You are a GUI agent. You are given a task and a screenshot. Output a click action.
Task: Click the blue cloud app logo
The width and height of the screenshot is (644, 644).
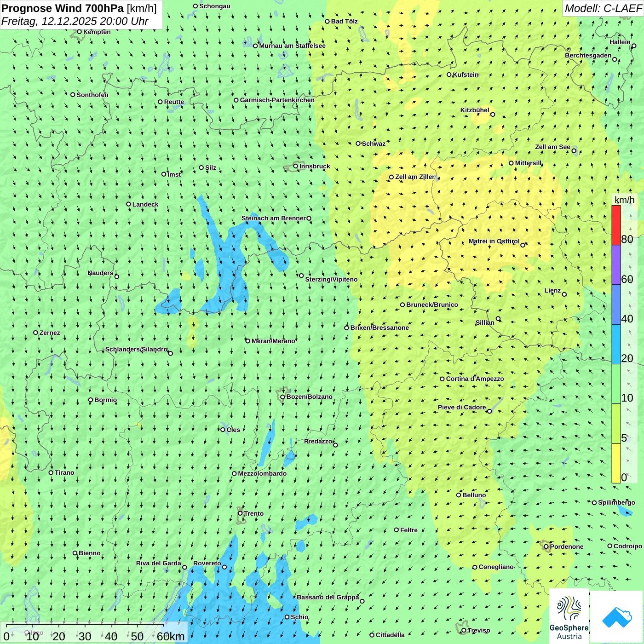tap(617, 617)
